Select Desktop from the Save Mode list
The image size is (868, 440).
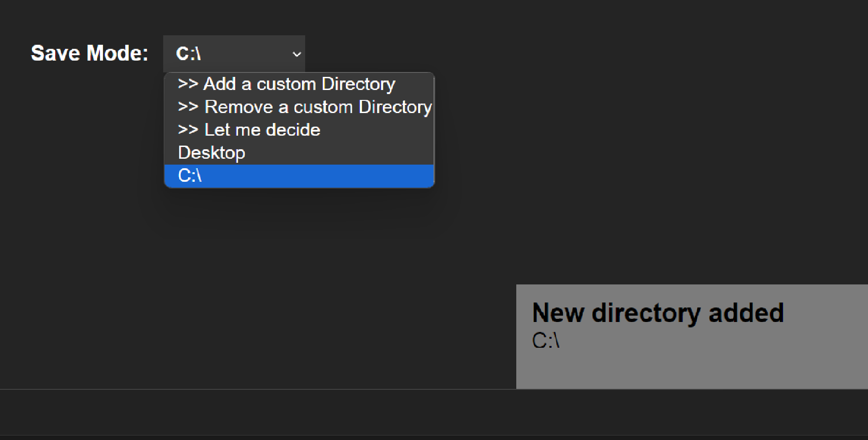(212, 153)
